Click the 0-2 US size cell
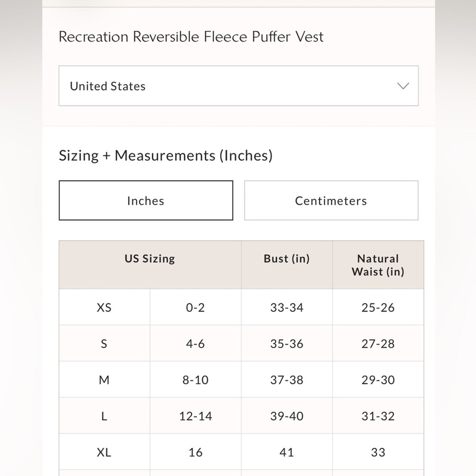This screenshot has width=476, height=476. pos(195,308)
